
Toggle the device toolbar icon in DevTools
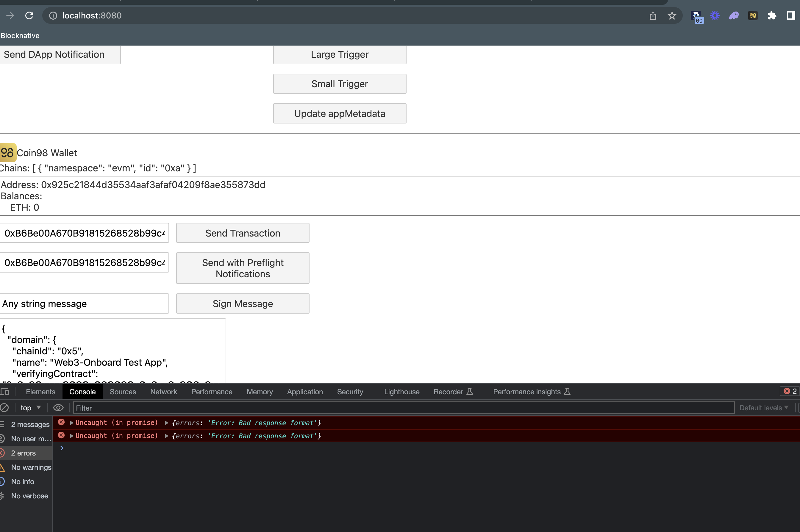tap(5, 392)
